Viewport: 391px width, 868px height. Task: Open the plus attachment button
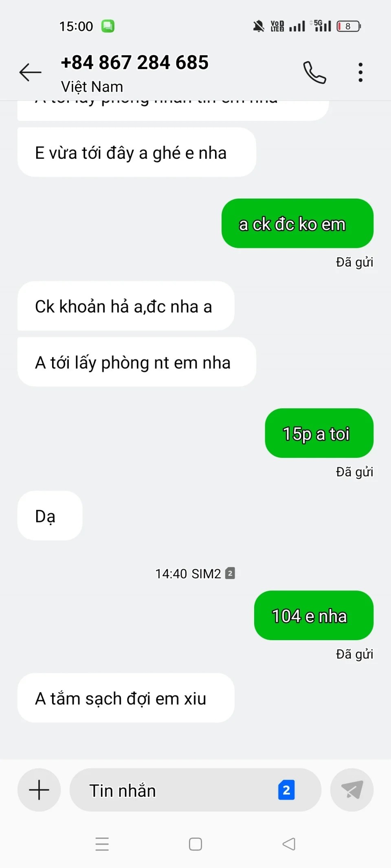pos(39,790)
